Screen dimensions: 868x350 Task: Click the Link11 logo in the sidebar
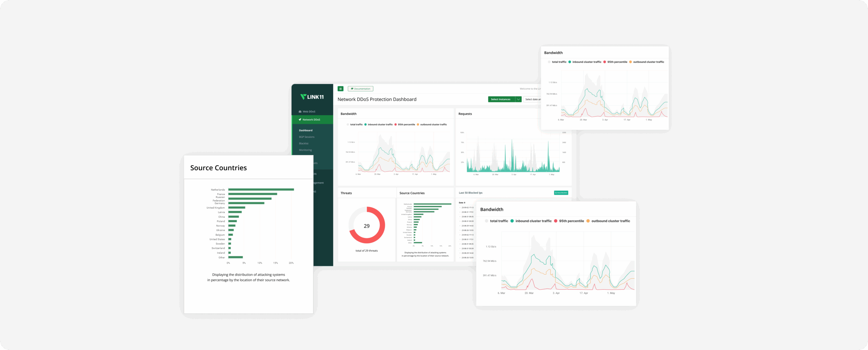point(312,97)
